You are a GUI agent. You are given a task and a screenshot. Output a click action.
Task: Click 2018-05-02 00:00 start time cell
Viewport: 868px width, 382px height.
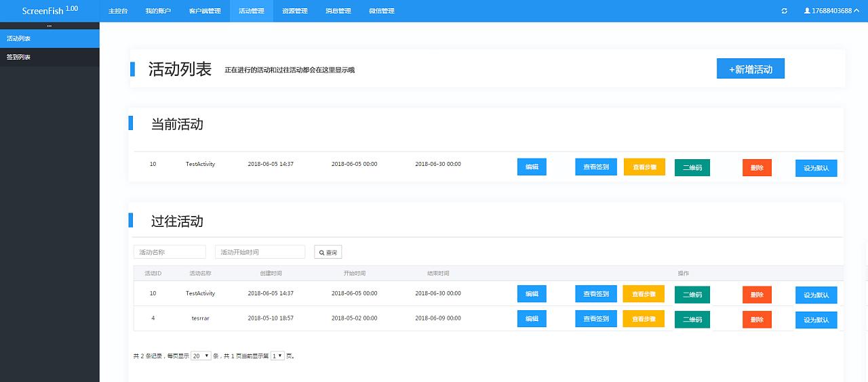tap(354, 318)
